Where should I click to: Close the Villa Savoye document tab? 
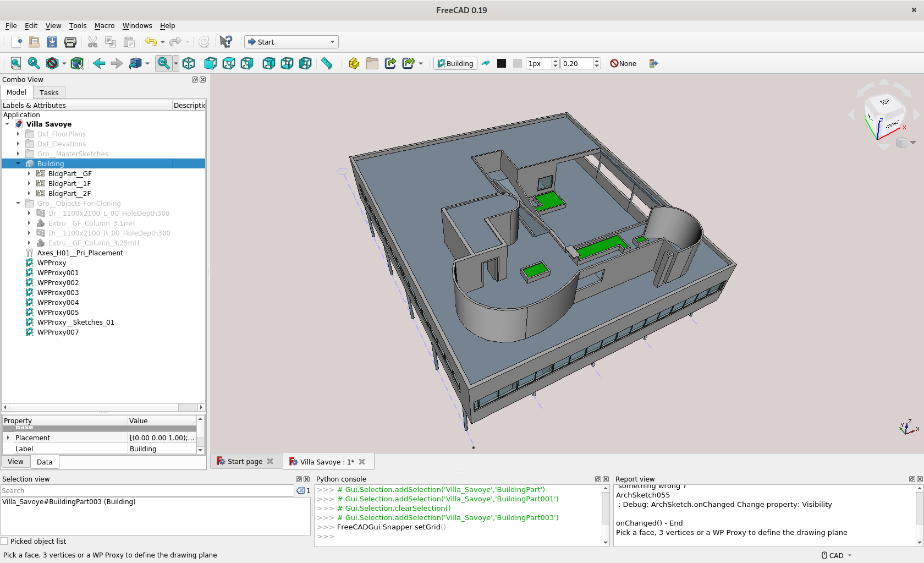coord(362,462)
